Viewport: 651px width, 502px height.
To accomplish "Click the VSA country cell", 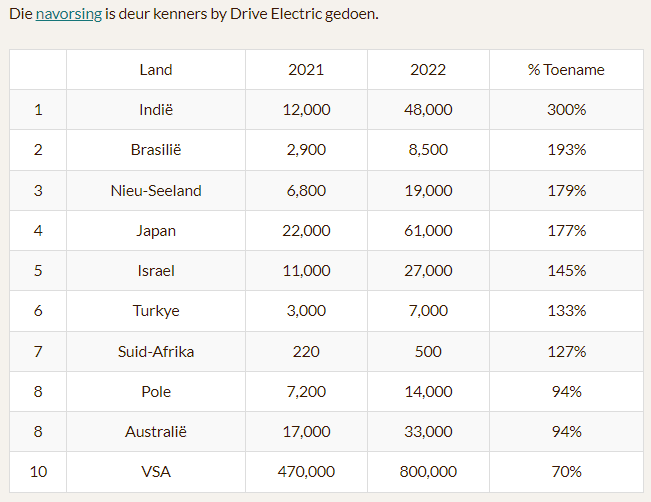I will pos(156,472).
